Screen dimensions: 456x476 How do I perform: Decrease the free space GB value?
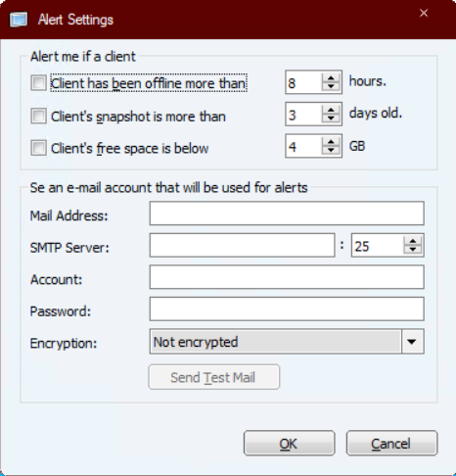click(x=331, y=150)
